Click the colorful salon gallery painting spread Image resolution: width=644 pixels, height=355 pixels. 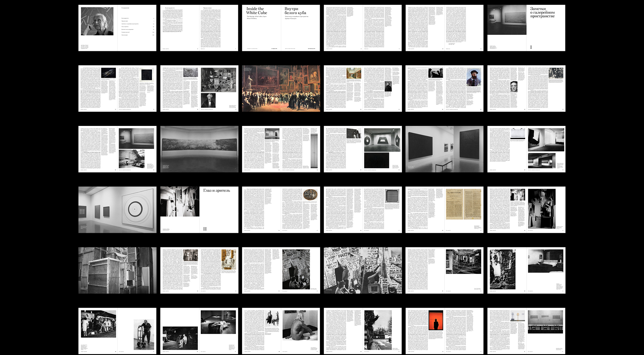pyautogui.click(x=281, y=88)
